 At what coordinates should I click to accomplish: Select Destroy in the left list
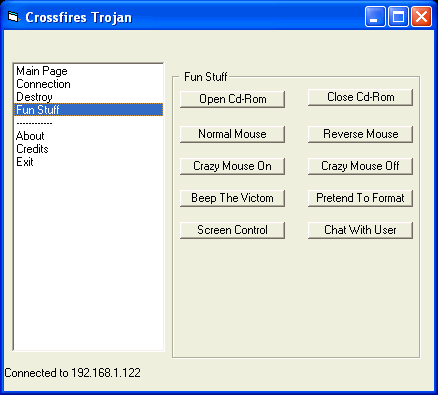[88, 97]
